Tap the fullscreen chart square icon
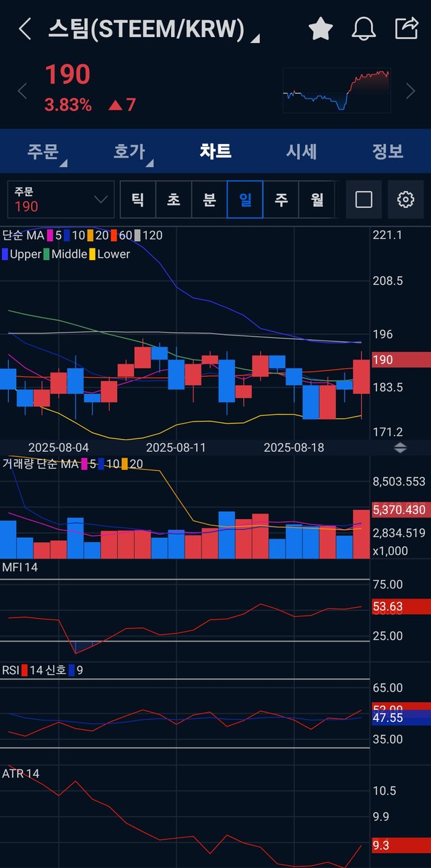The image size is (431, 868). point(364,199)
